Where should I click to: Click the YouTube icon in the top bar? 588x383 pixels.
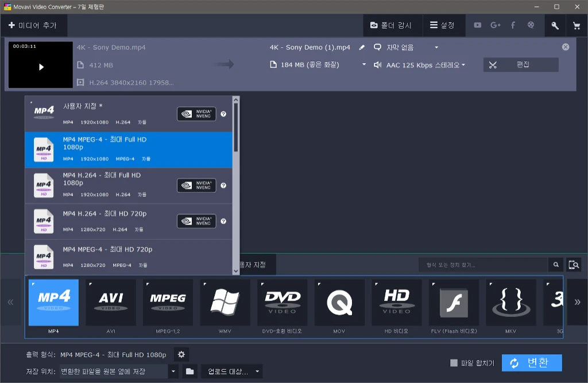click(x=477, y=25)
